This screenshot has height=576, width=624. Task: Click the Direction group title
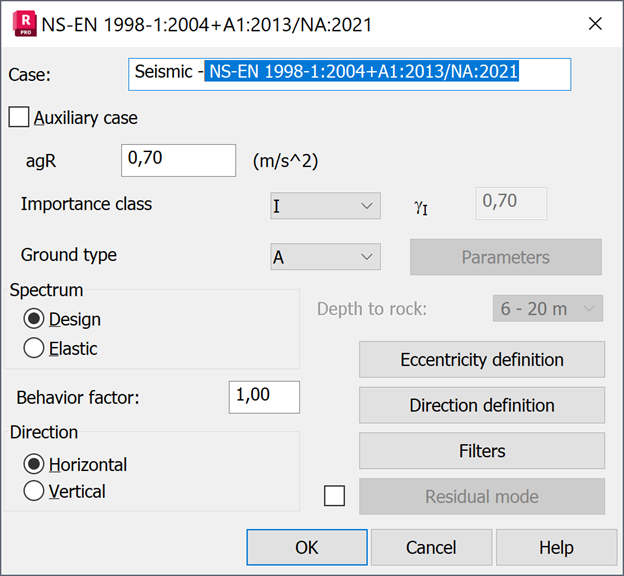click(44, 432)
